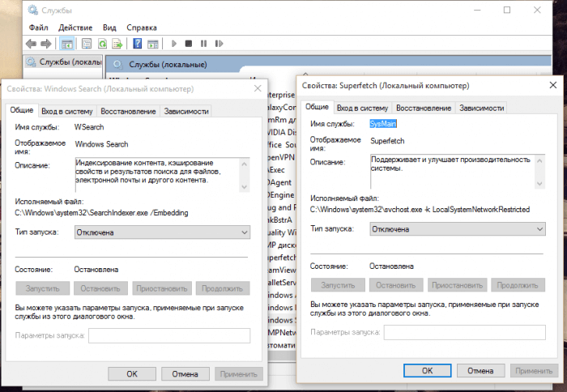
Task: Open the Вид menu
Action: point(109,27)
